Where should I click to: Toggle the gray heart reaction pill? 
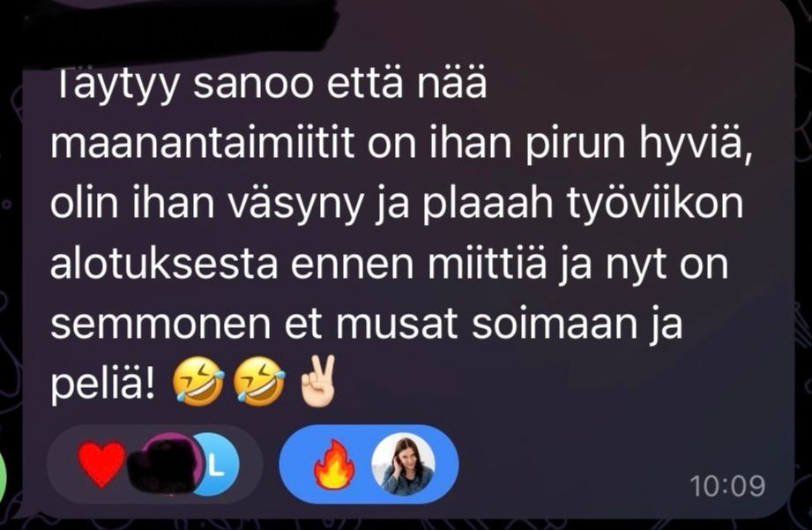click(154, 464)
